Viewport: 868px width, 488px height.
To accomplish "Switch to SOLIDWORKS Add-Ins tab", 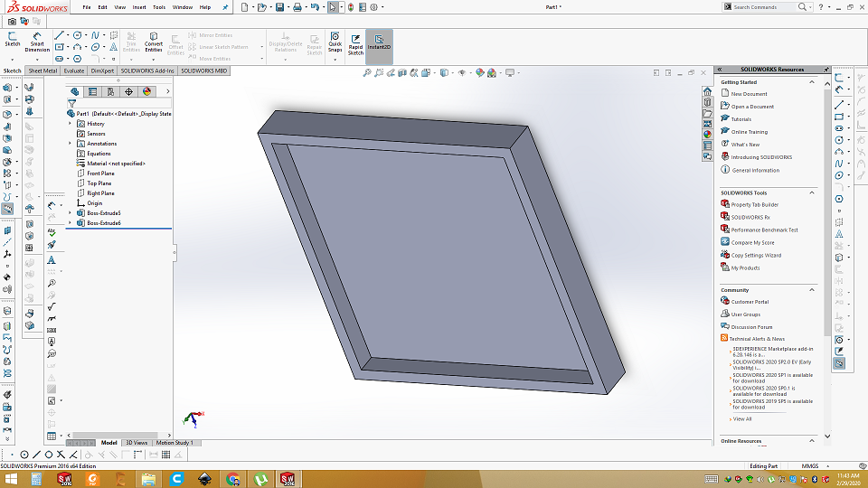I will tap(147, 70).
